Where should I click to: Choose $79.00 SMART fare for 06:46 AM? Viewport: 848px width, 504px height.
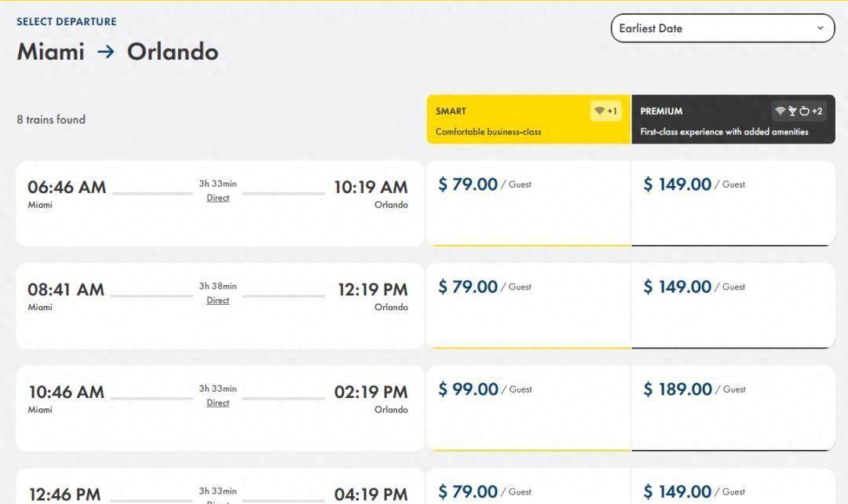529,203
